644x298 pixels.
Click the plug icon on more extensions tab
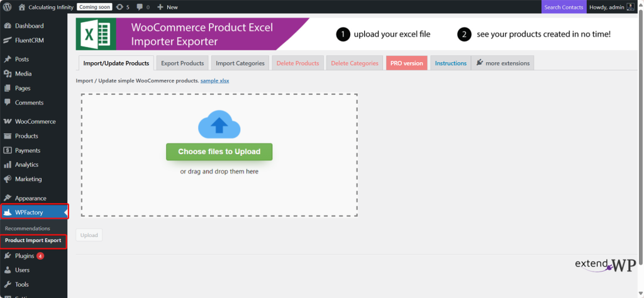coord(479,62)
